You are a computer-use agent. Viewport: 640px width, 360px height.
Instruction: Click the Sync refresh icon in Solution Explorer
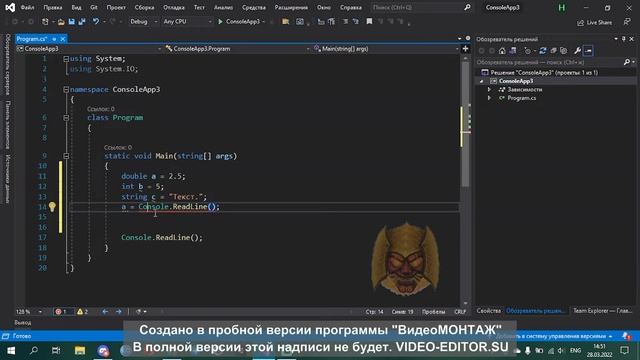[x=542, y=51]
